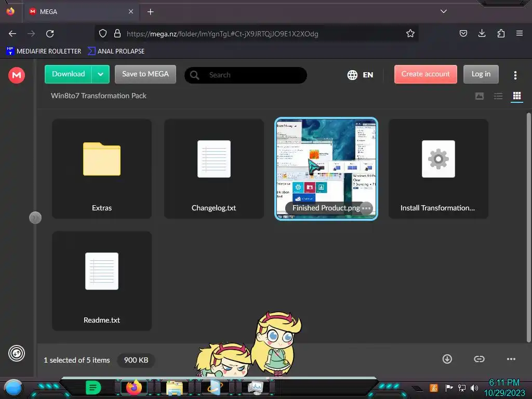532x399 pixels.
Task: Click the site padlock icon
Action: [x=117, y=34]
